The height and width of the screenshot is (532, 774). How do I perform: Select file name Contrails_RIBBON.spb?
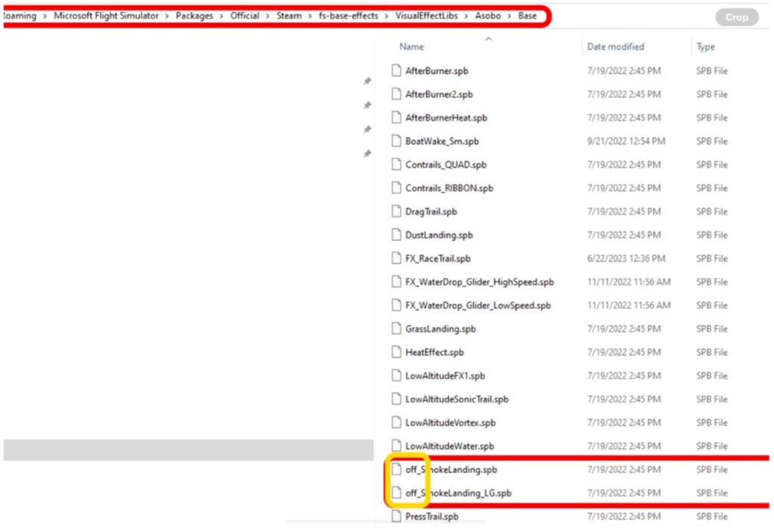tap(449, 188)
